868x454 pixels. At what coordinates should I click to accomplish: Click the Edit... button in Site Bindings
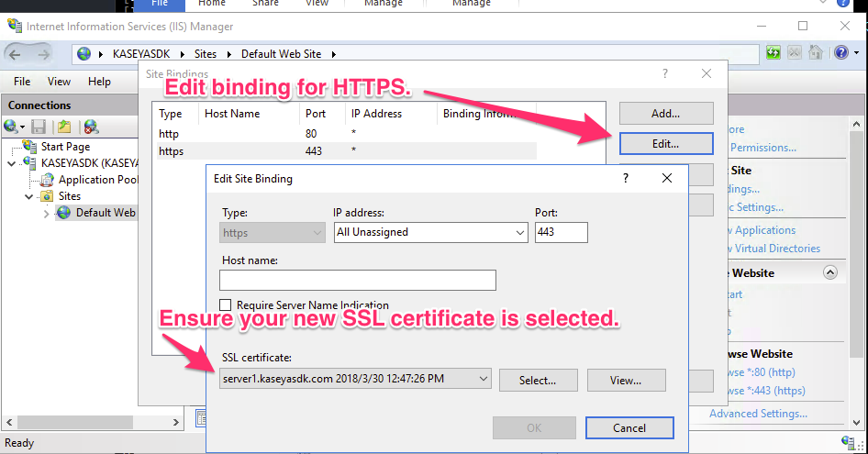point(666,144)
